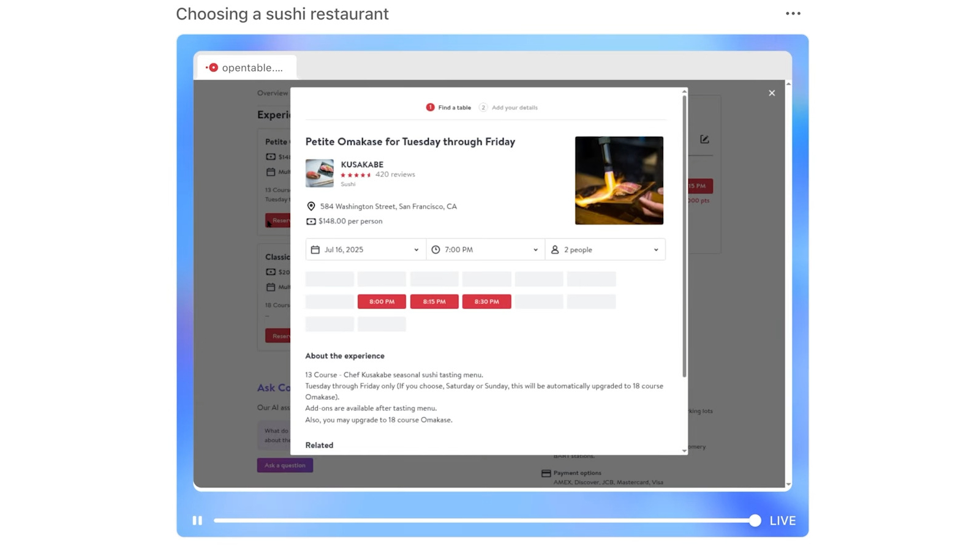Select the 'Find a table' step
The height and width of the screenshot is (551, 980).
448,107
